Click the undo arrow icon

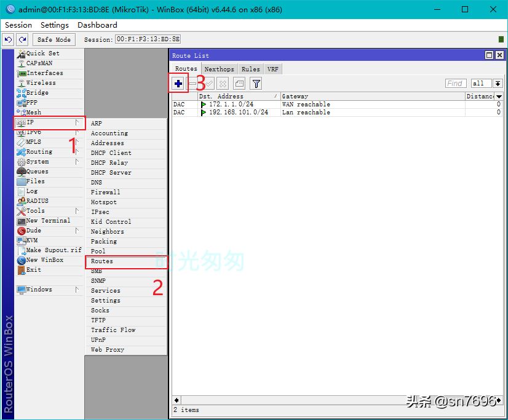click(8, 39)
